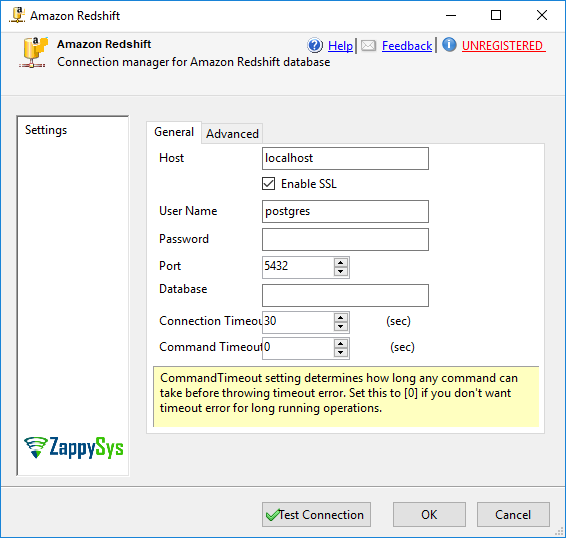Click the Amazon Redshift header database icon
The height and width of the screenshot is (538, 566).
coord(34,52)
